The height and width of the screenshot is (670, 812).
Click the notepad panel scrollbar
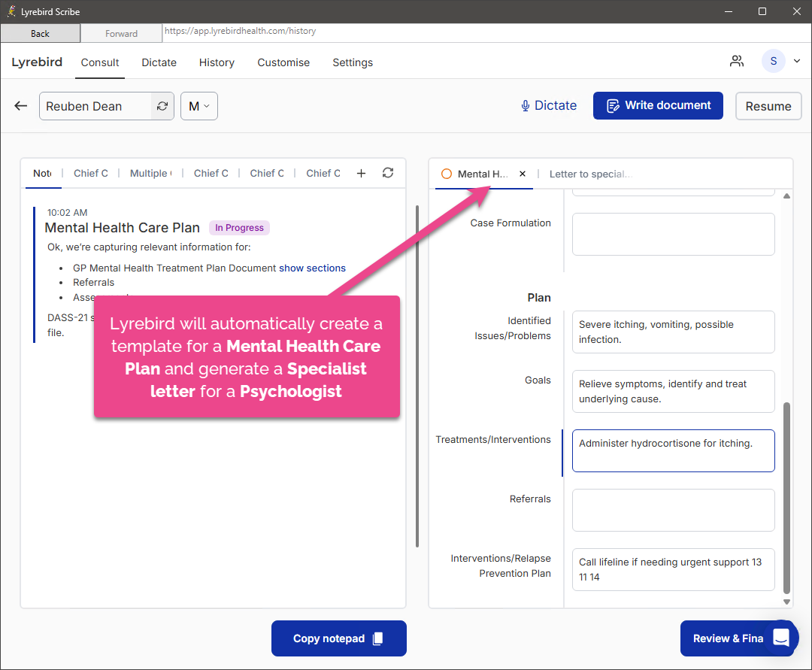[x=417, y=377]
